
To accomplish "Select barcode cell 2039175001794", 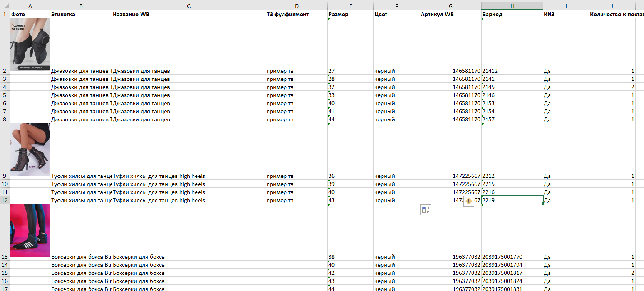I will click(x=512, y=265).
